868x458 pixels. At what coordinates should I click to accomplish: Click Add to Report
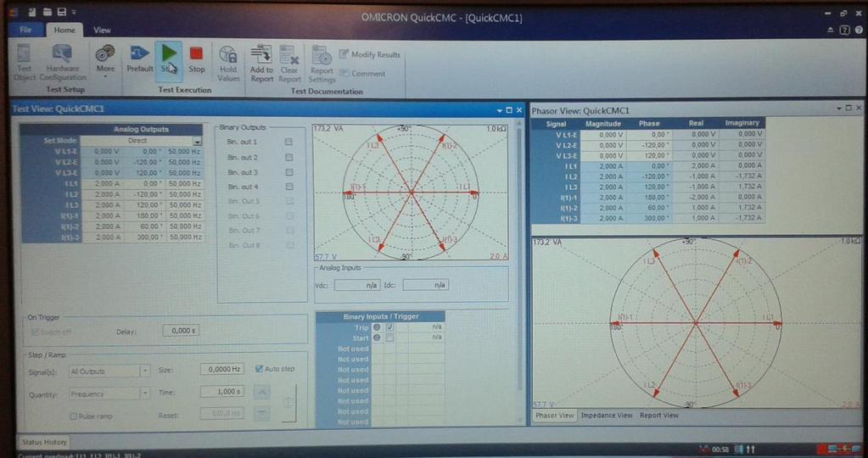261,64
